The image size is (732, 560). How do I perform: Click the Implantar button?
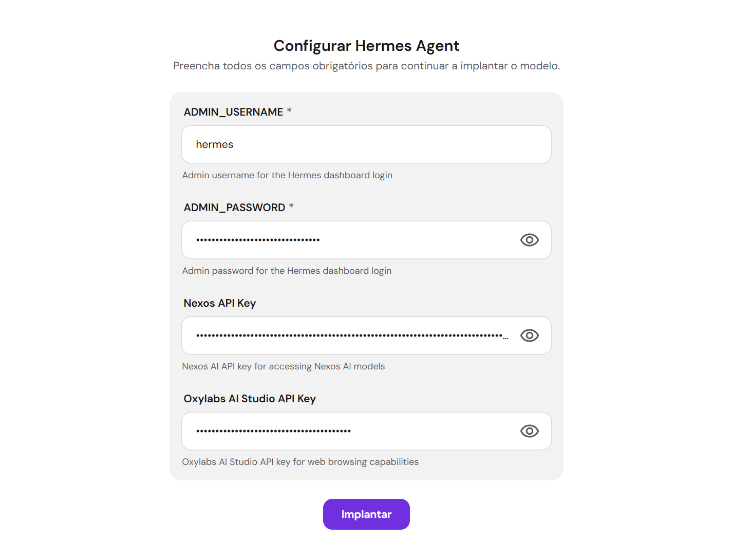[x=366, y=514]
